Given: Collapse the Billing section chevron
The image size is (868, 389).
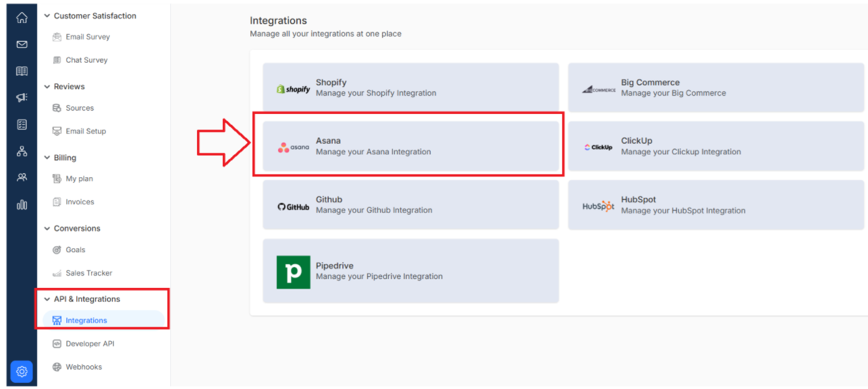Looking at the screenshot, I should tap(47, 158).
